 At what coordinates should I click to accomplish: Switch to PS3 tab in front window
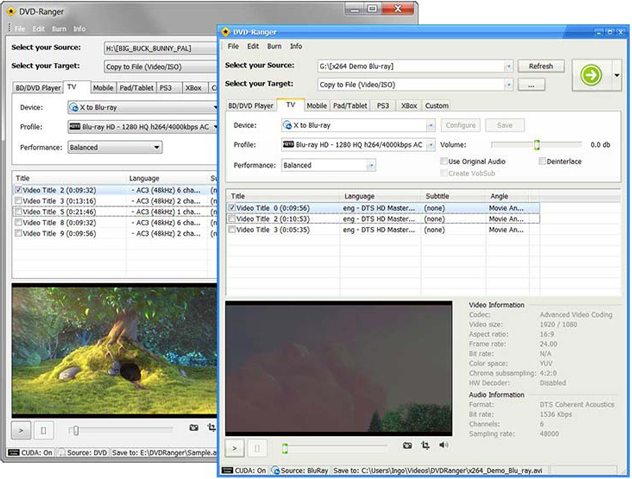(x=383, y=106)
